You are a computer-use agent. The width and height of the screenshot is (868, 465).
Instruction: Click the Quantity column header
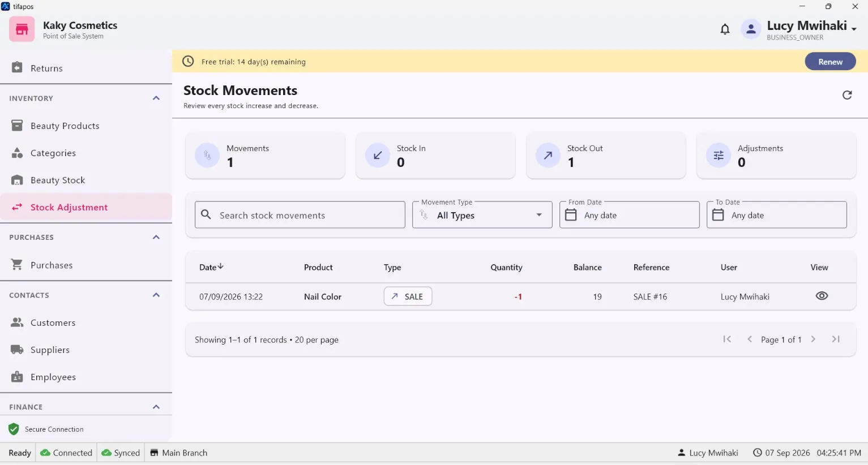506,268
